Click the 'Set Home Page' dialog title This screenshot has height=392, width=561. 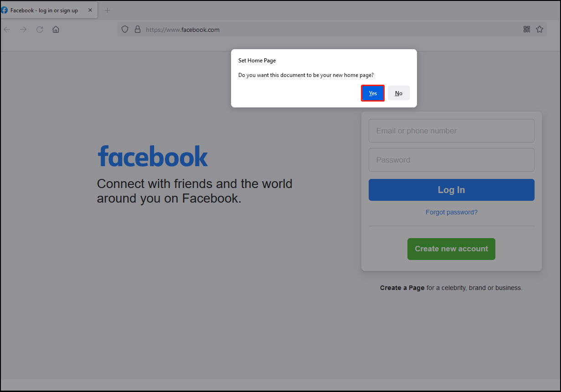(257, 61)
